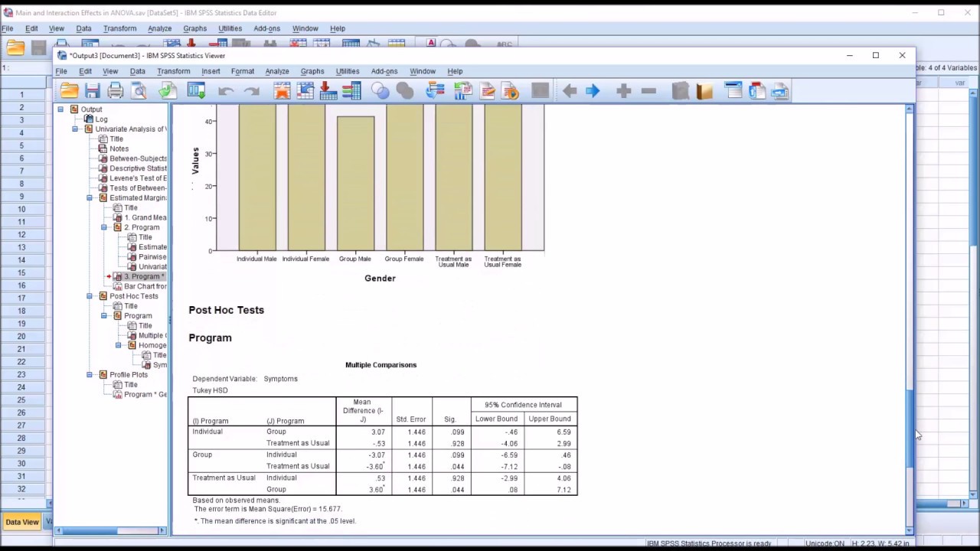Switch to the Data View tab

[21, 522]
